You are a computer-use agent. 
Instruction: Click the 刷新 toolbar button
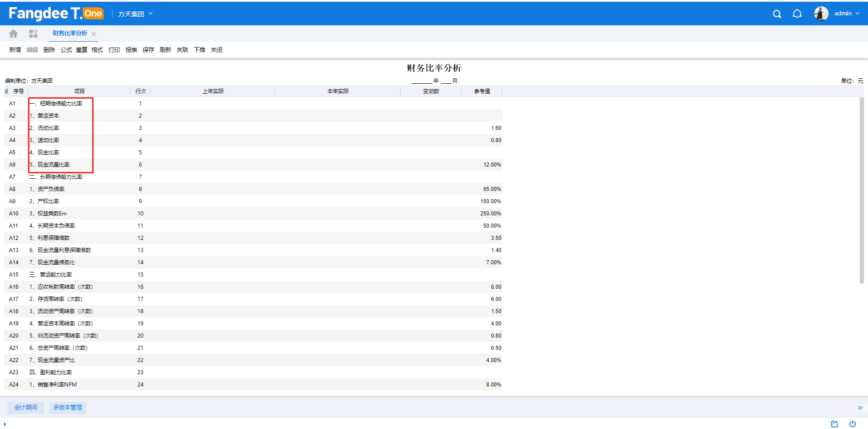coord(165,50)
